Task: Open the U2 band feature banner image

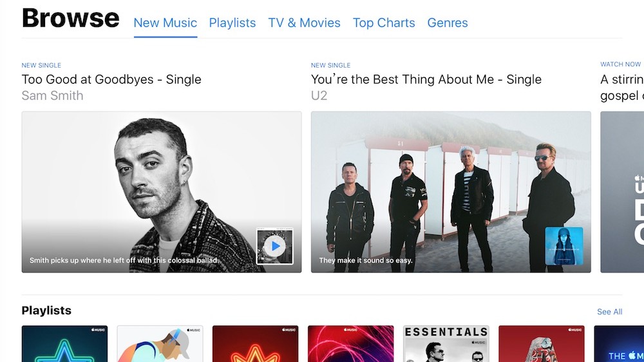Action: click(x=451, y=192)
